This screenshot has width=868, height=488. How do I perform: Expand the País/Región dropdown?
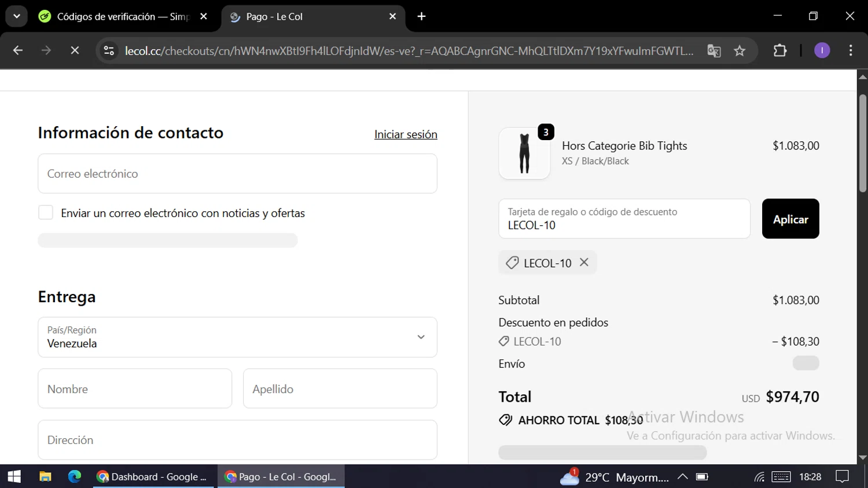coord(237,337)
